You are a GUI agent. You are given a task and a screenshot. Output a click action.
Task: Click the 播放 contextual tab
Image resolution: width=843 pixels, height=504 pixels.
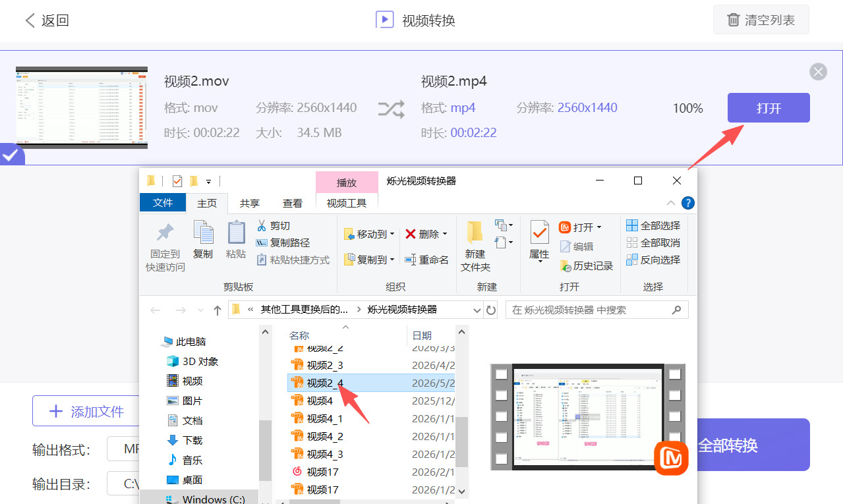coord(347,182)
